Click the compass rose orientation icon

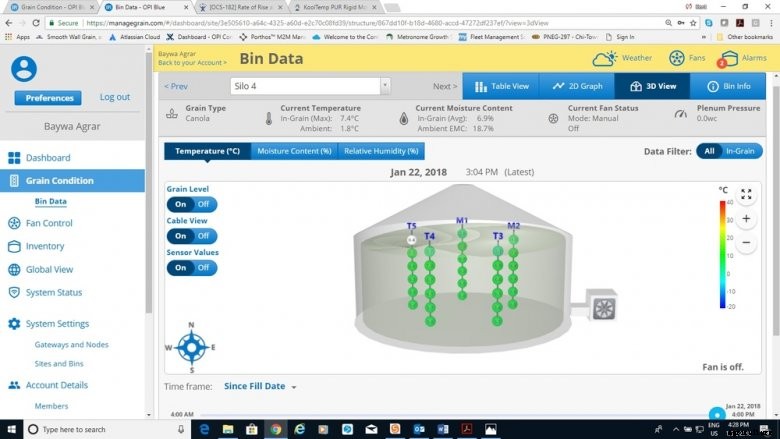[191, 347]
